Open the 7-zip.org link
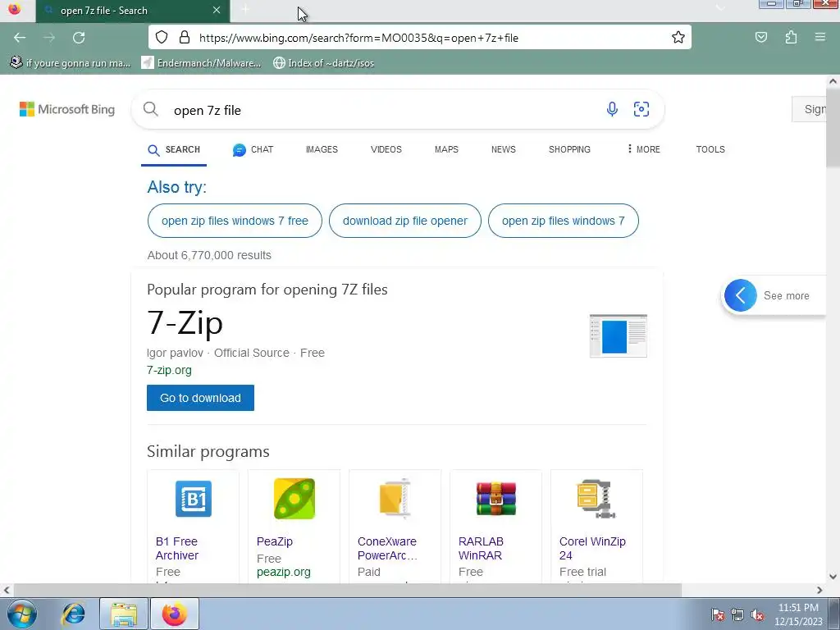This screenshot has width=840, height=630. coord(169,370)
